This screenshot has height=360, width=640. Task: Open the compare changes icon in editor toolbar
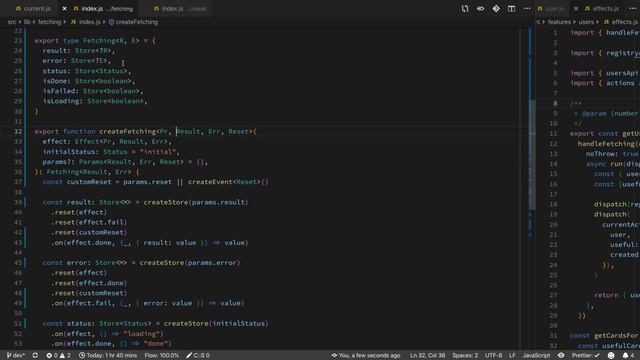(465, 9)
